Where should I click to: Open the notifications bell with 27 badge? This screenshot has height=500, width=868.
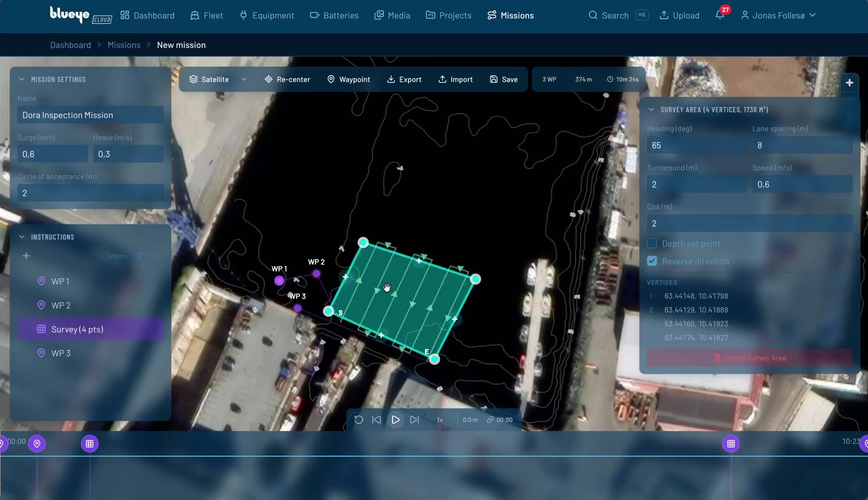pyautogui.click(x=720, y=15)
